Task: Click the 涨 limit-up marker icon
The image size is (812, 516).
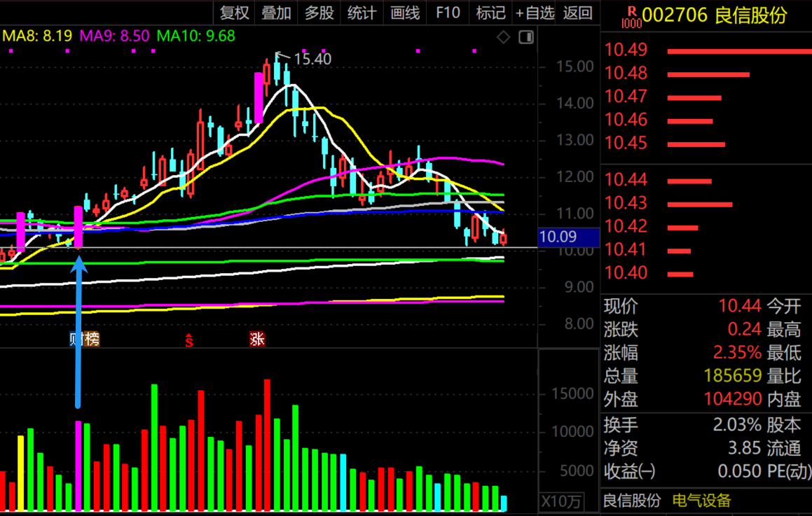Action: (x=257, y=339)
